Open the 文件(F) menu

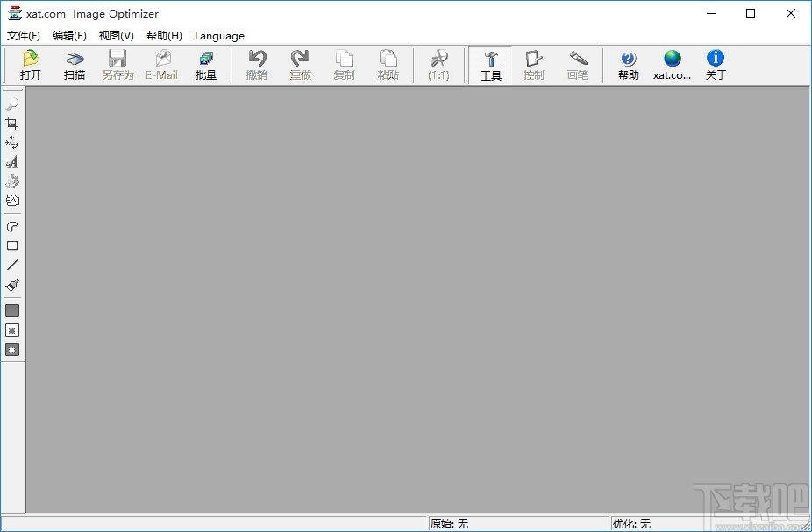[x=24, y=36]
